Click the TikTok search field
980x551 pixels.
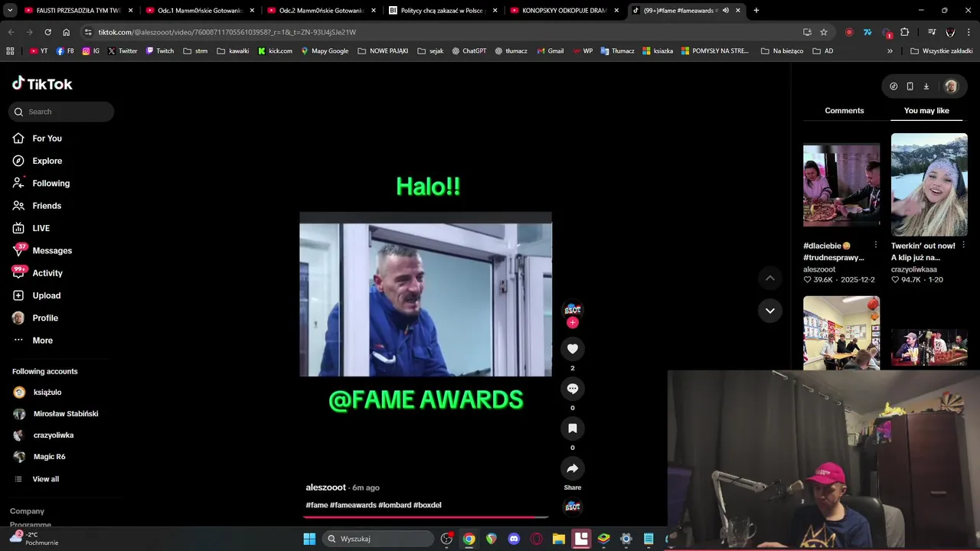pyautogui.click(x=61, y=112)
